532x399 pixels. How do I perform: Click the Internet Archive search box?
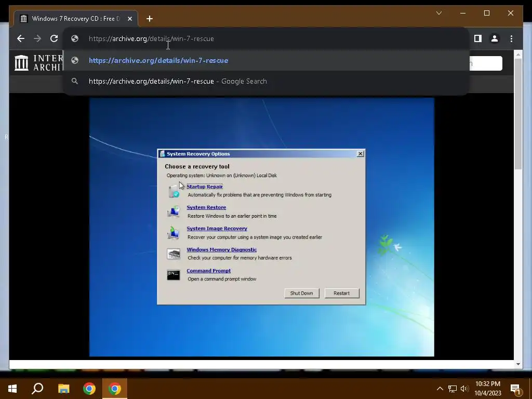click(486, 63)
